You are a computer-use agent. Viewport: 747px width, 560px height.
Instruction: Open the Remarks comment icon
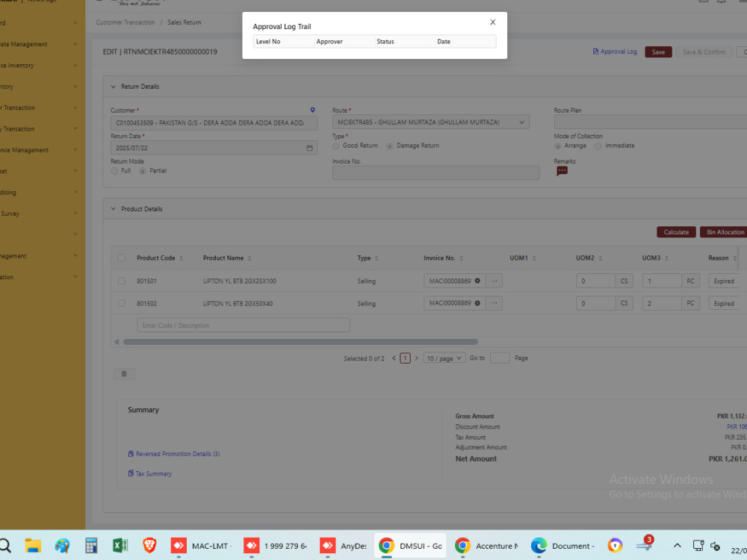(x=562, y=171)
